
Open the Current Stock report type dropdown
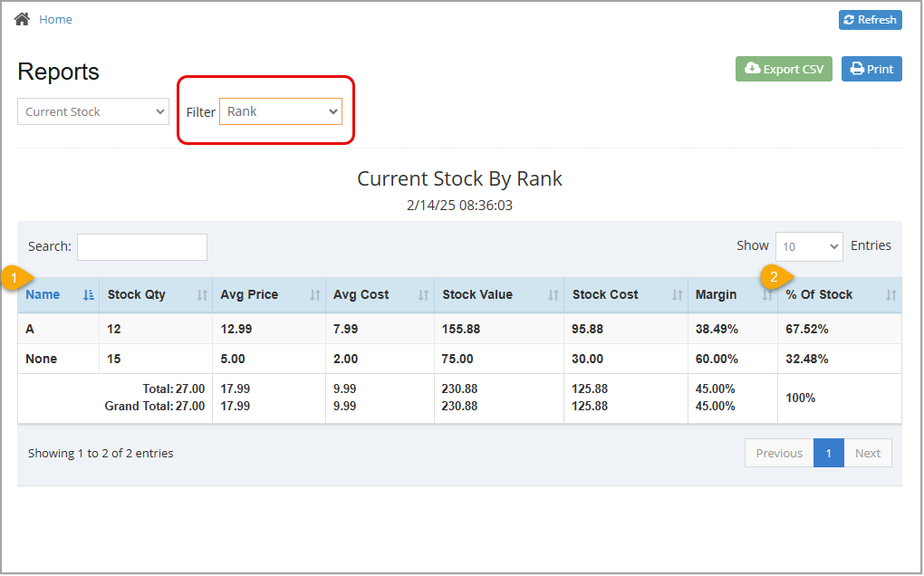coord(92,110)
